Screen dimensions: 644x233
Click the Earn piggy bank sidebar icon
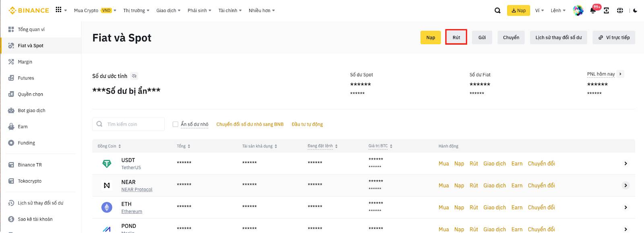pos(11,127)
